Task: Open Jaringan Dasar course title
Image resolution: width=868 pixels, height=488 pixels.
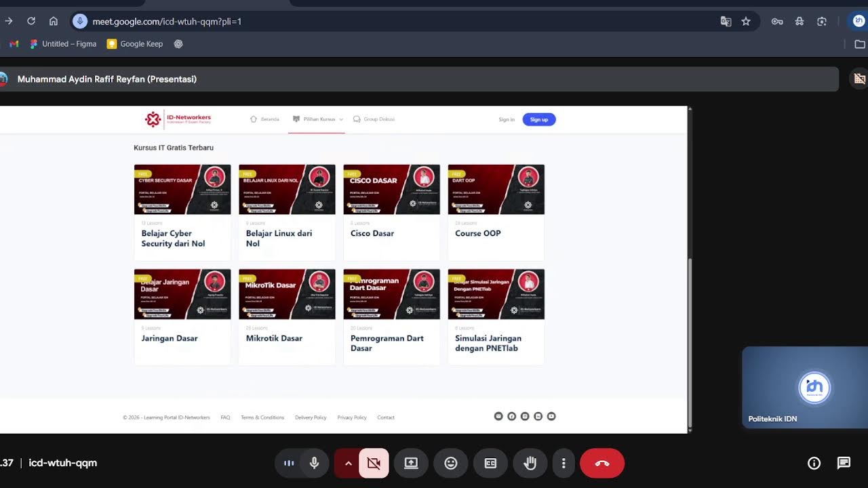Action: [x=170, y=338]
